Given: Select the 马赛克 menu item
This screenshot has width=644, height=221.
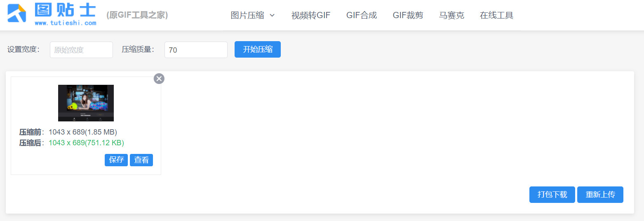Looking at the screenshot, I should click(451, 16).
